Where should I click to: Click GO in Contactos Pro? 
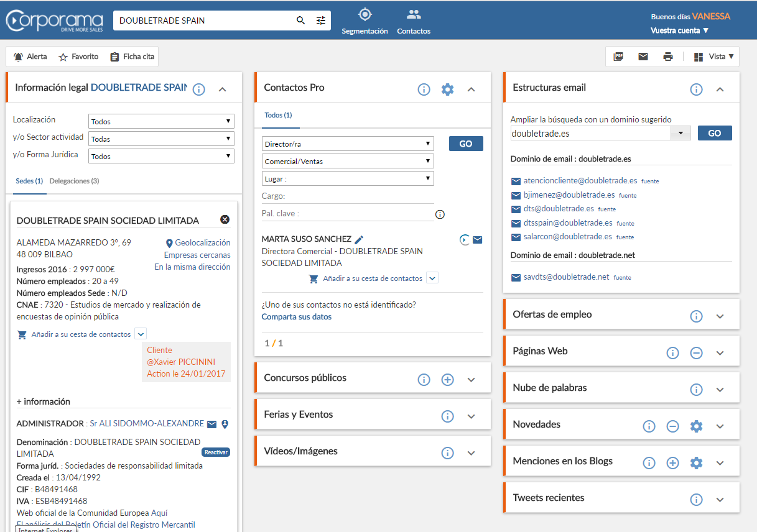pos(466,144)
